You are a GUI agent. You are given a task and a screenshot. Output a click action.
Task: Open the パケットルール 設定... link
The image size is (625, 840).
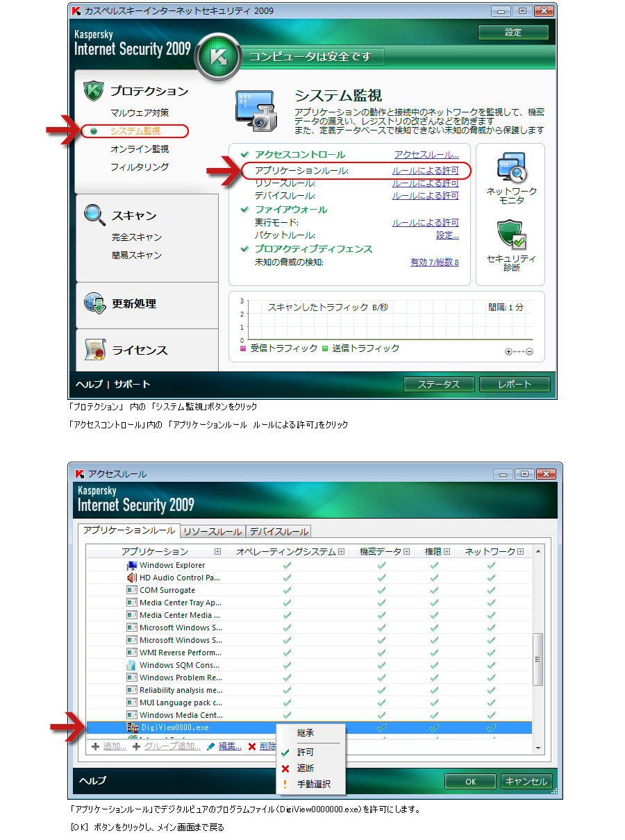click(x=447, y=235)
